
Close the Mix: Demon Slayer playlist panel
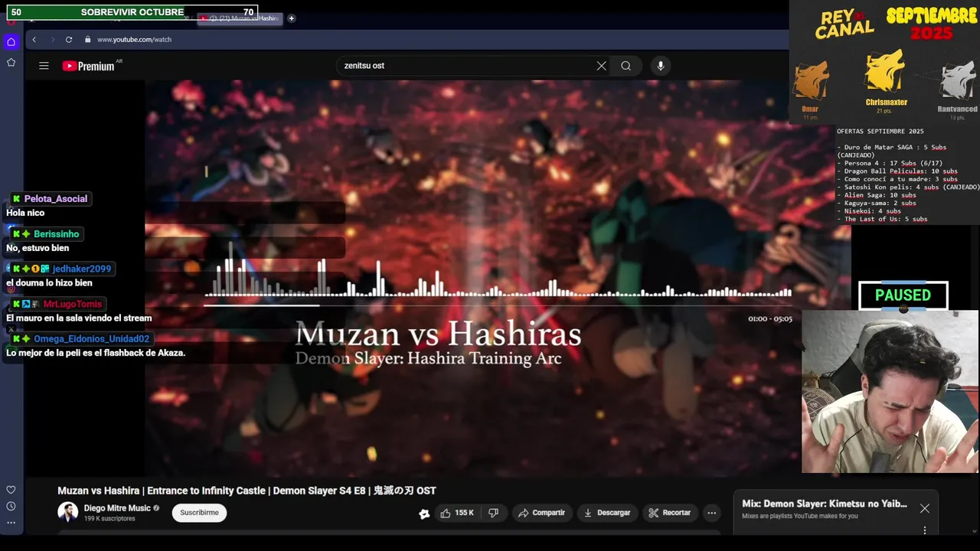925,509
